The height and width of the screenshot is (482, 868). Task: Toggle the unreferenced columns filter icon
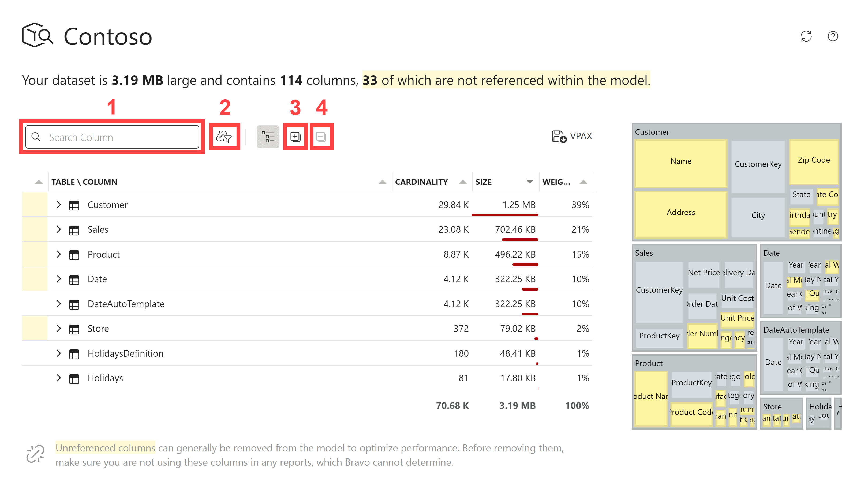pos(224,137)
